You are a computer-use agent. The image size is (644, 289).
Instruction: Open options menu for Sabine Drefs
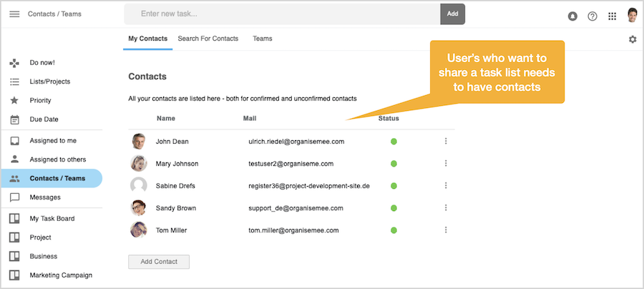(446, 186)
